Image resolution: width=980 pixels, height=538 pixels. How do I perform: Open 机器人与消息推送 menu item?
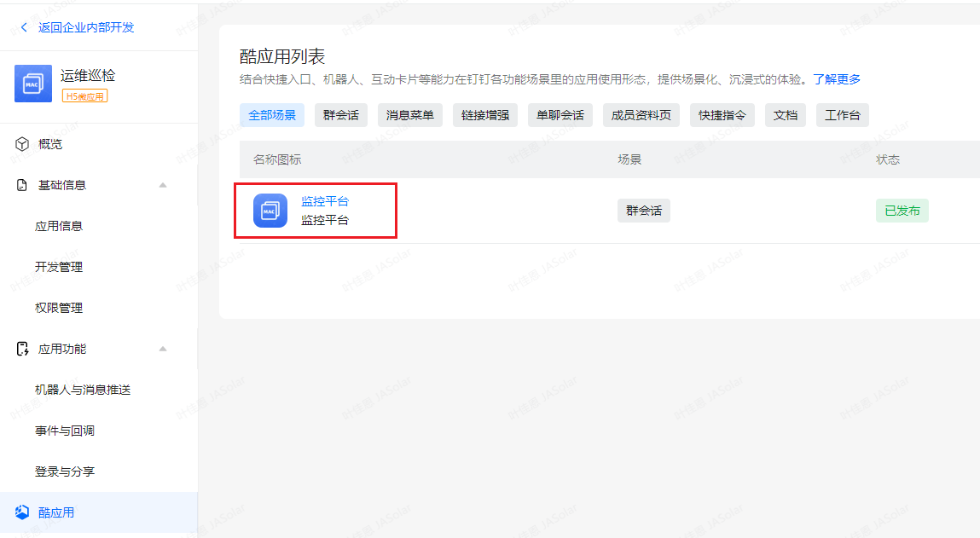(x=83, y=390)
